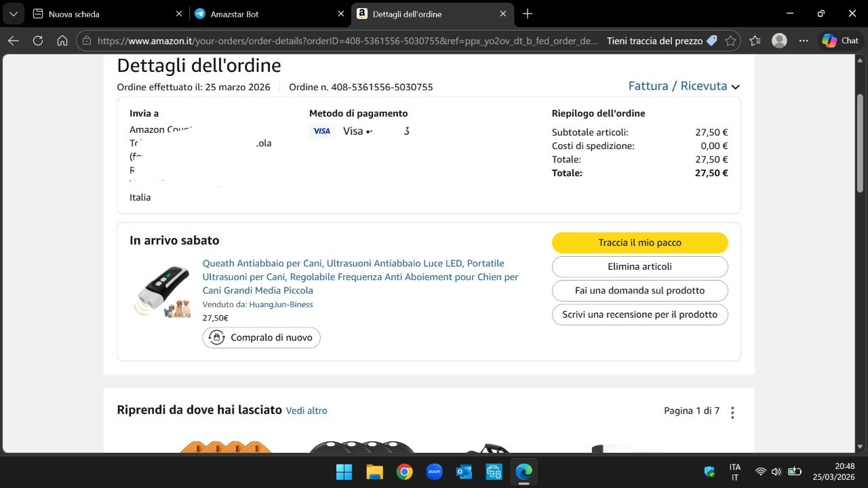868x488 pixels.
Task: Close the Amazstar Bot tab
Action: [341, 14]
